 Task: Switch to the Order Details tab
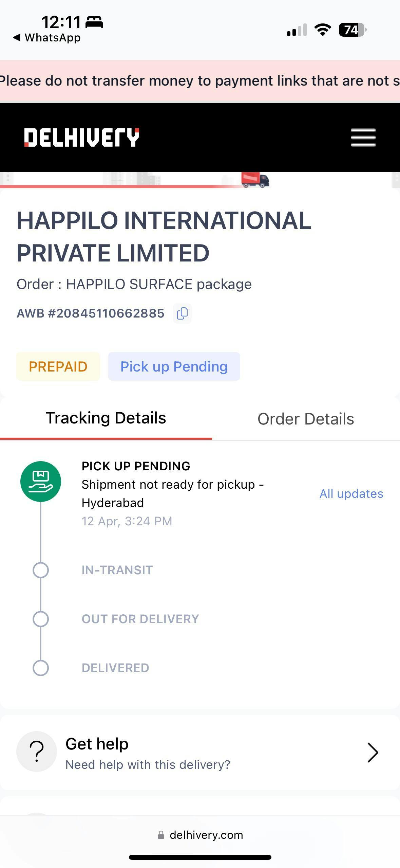[306, 419]
